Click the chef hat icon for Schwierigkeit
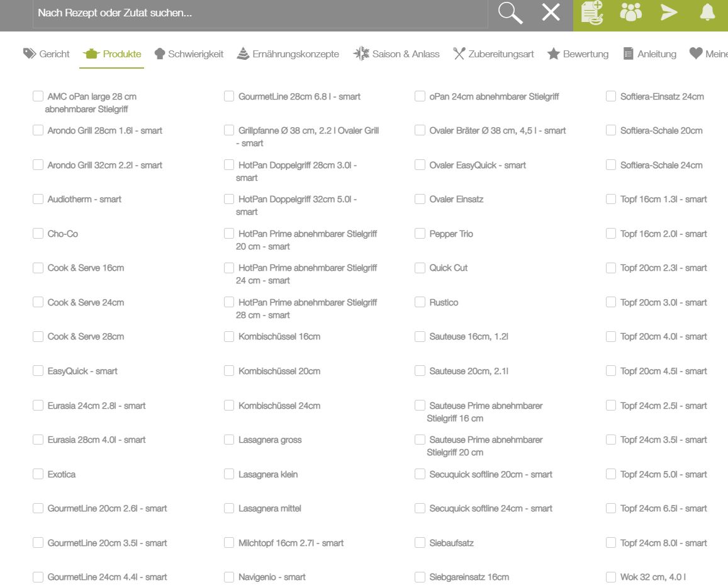This screenshot has height=585, width=728. pos(160,54)
